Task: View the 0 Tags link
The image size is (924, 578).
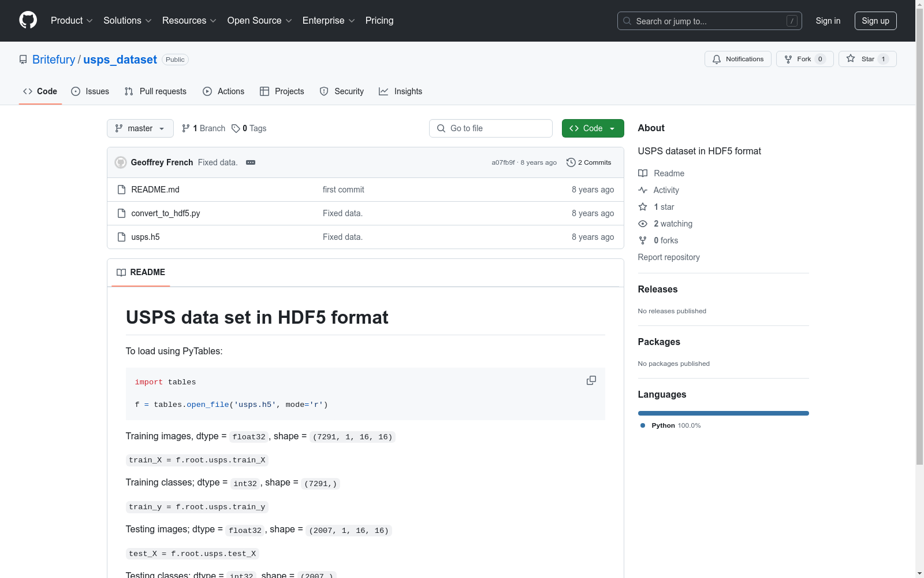Action: tap(249, 128)
